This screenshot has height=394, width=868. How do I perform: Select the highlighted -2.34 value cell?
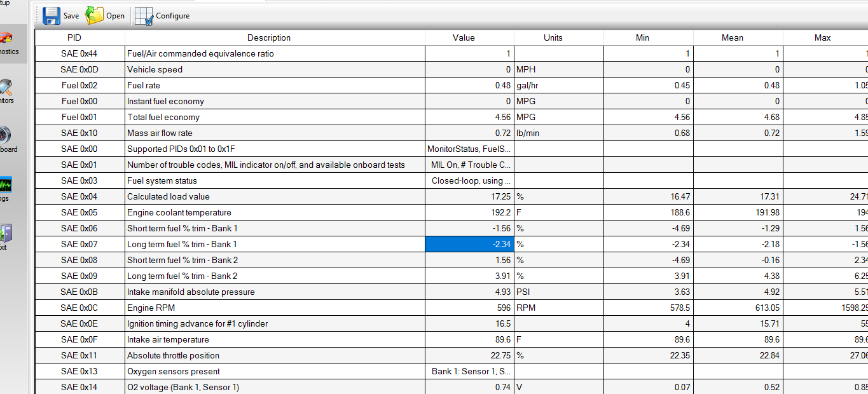pyautogui.click(x=469, y=244)
